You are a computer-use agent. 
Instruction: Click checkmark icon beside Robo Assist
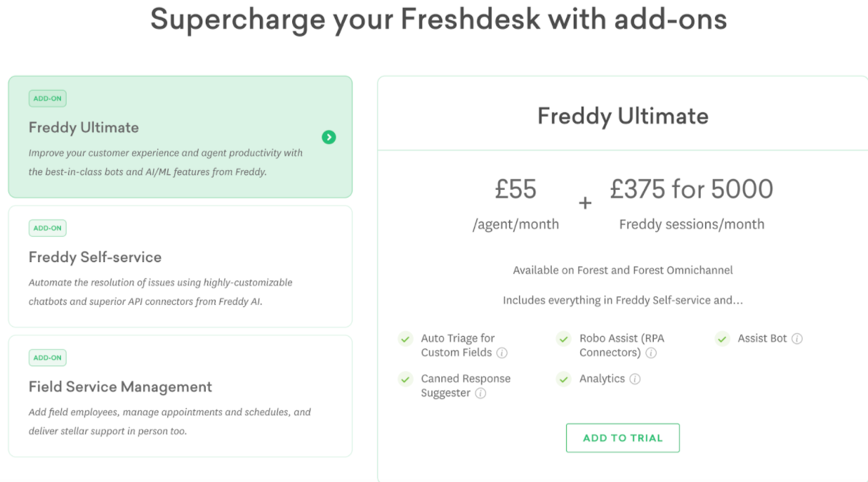pos(563,339)
